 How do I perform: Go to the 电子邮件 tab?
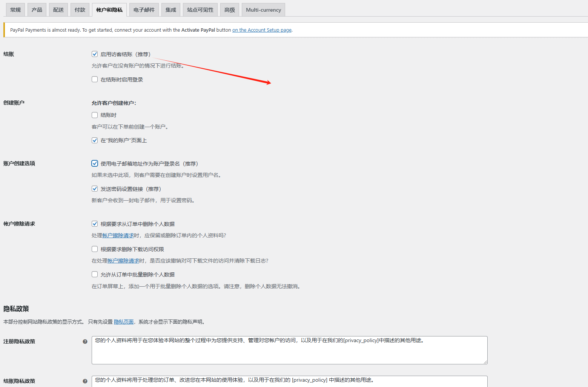tap(144, 10)
